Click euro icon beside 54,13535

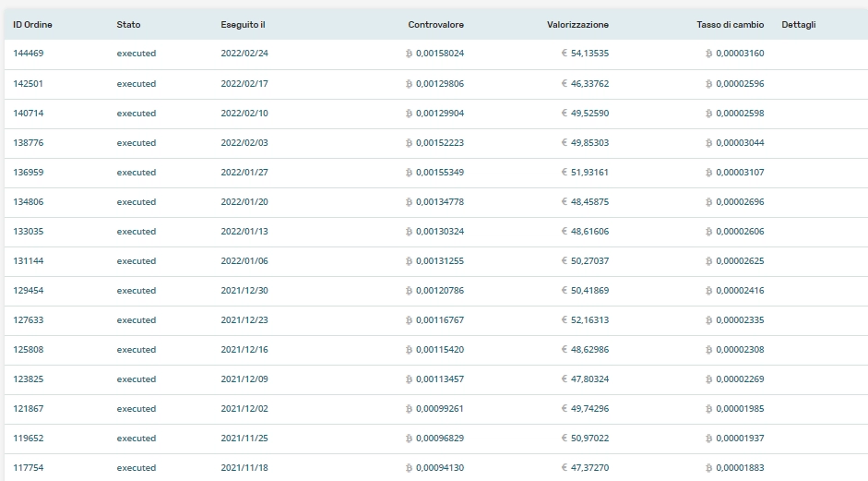tap(565, 54)
